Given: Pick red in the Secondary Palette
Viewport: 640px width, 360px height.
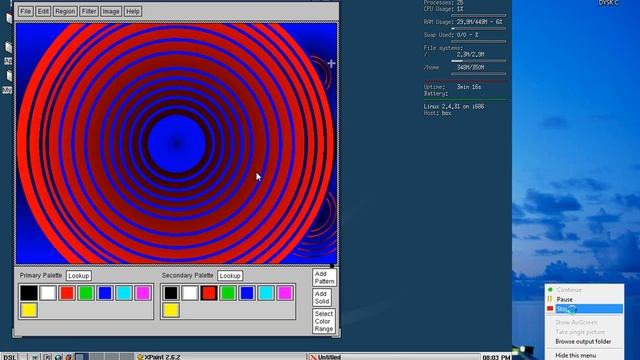Looking at the screenshot, I should 209,293.
